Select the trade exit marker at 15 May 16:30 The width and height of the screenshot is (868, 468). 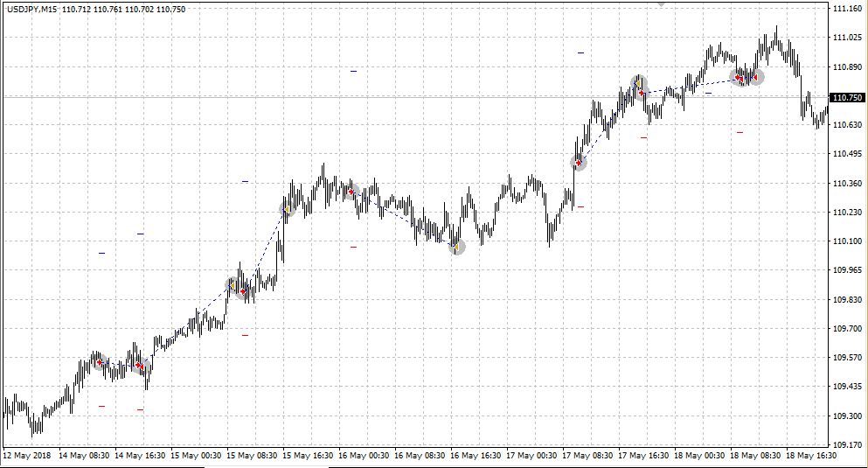(286, 209)
